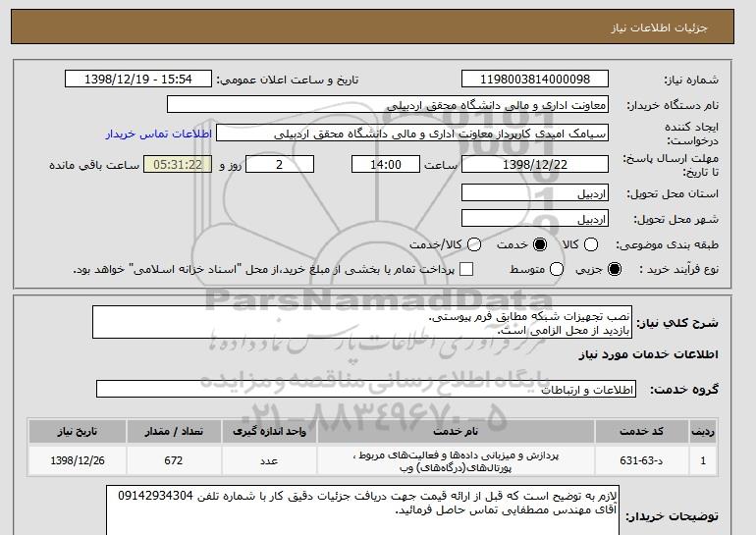Click the تاریخ نیاز column header

click(78, 431)
